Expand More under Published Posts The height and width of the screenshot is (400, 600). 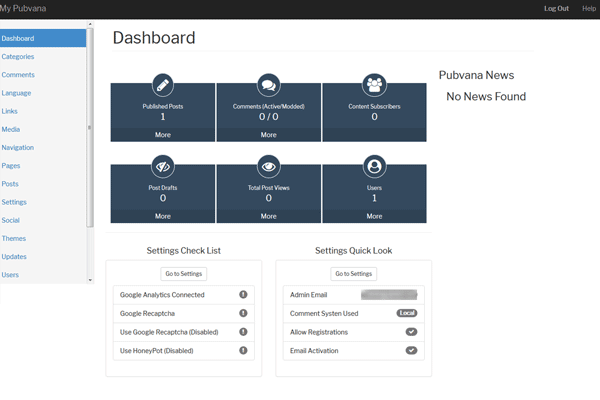pos(163,134)
